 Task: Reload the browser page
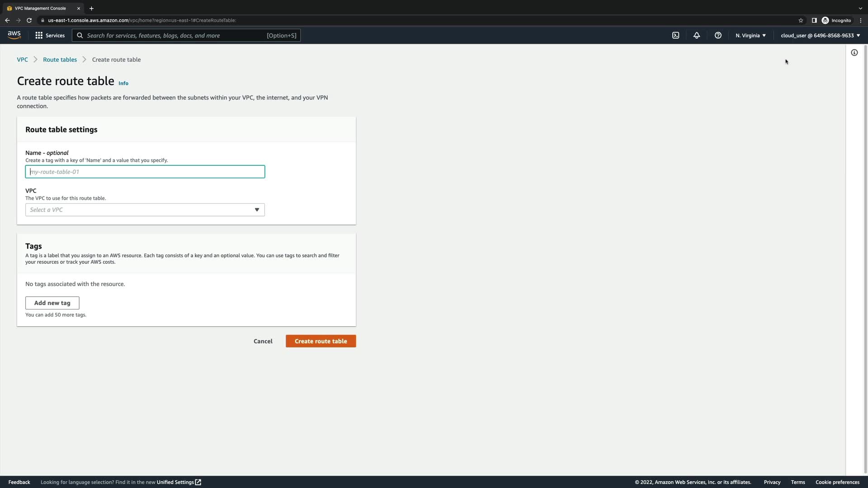point(29,20)
